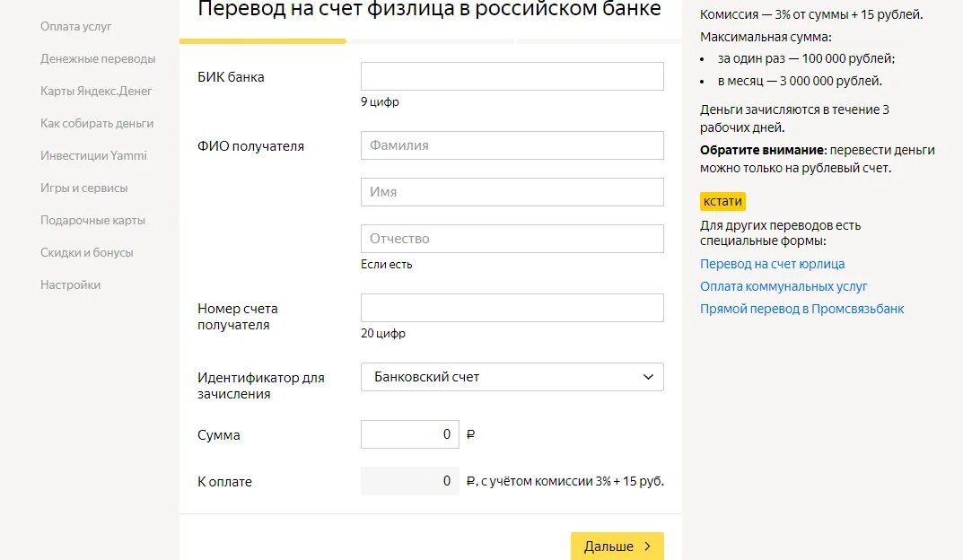The width and height of the screenshot is (963, 560).
Task: Open Подарочные карты in sidebar
Action: click(92, 221)
